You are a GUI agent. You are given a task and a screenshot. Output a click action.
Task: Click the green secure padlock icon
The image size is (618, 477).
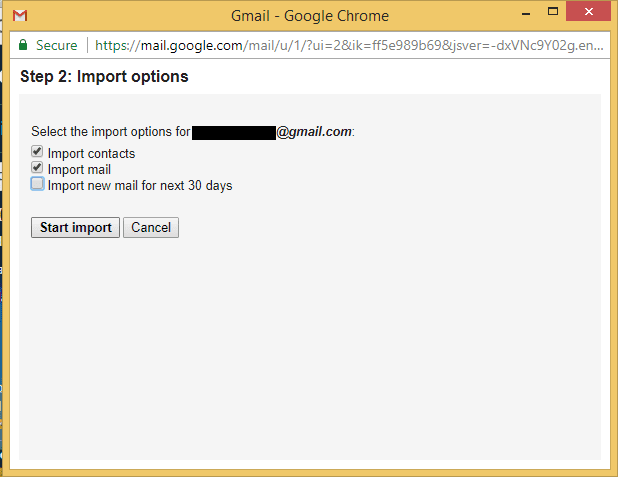[23, 46]
